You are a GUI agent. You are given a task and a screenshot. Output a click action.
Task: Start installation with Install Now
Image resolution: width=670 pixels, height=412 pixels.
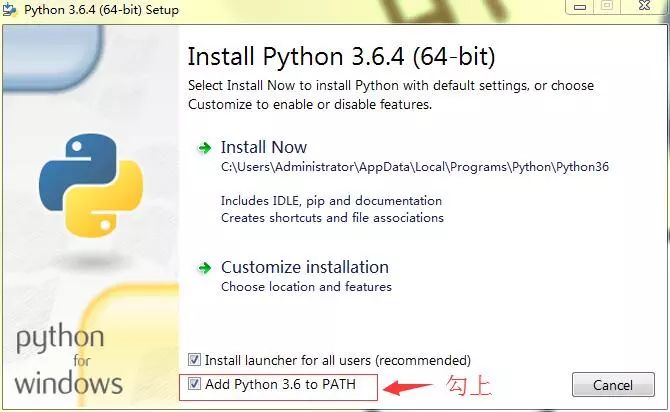[264, 147]
